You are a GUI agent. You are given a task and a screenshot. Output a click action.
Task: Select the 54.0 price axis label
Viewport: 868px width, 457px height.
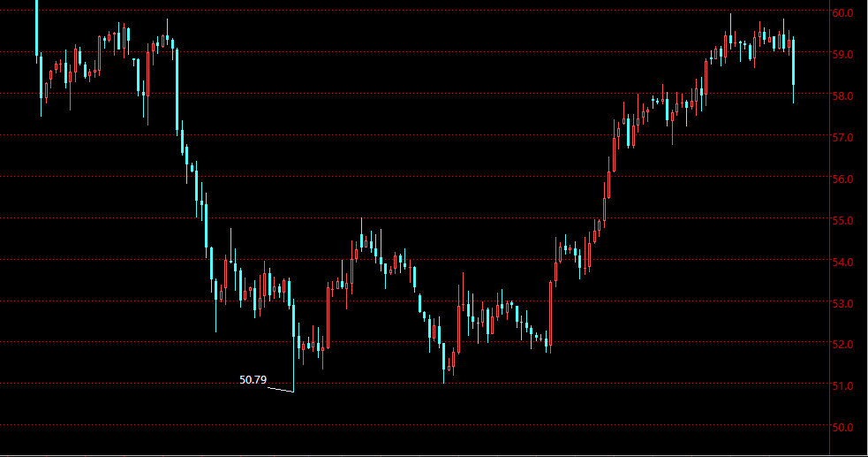click(x=842, y=262)
